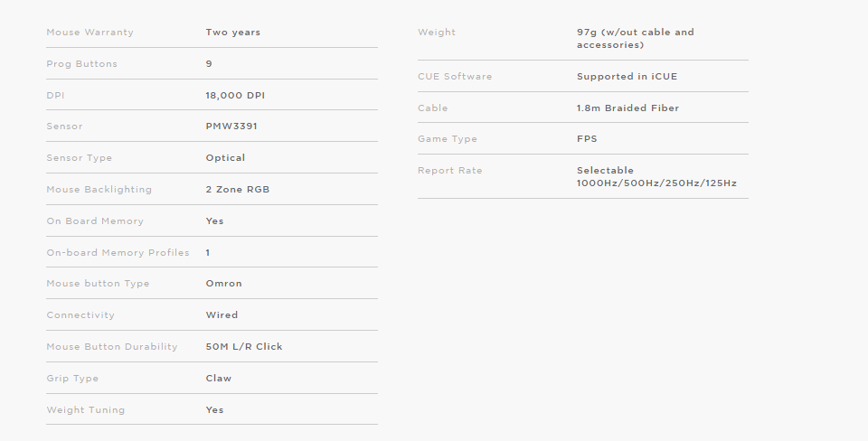Select the 1000Hz/500Hz/250Hz/125Hz text
The image size is (868, 441).
pyautogui.click(x=656, y=183)
